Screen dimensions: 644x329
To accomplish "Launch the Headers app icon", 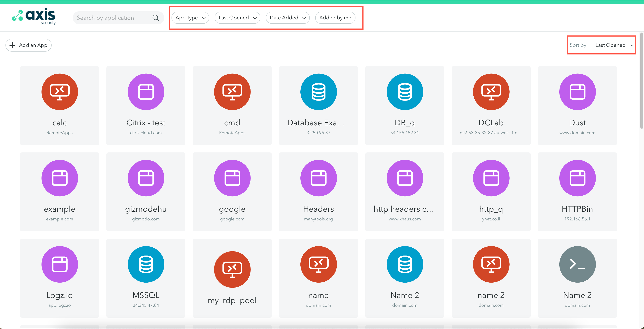I will click(x=319, y=178).
